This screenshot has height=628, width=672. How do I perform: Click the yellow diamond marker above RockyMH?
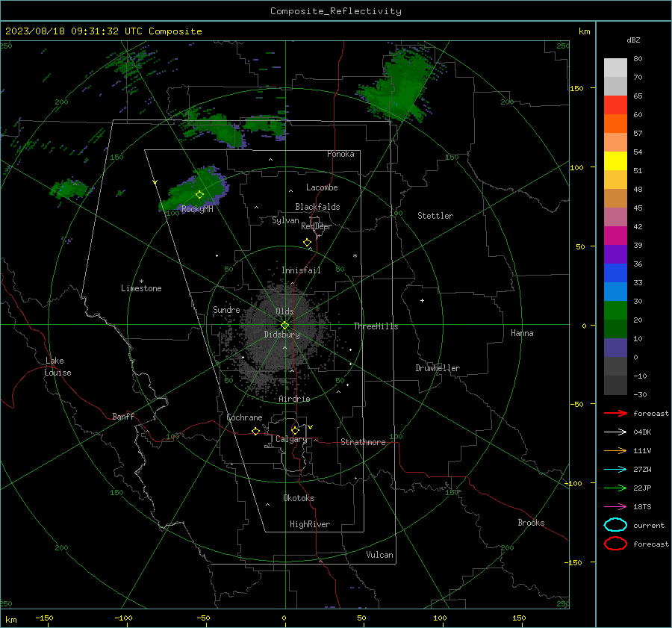(x=199, y=195)
